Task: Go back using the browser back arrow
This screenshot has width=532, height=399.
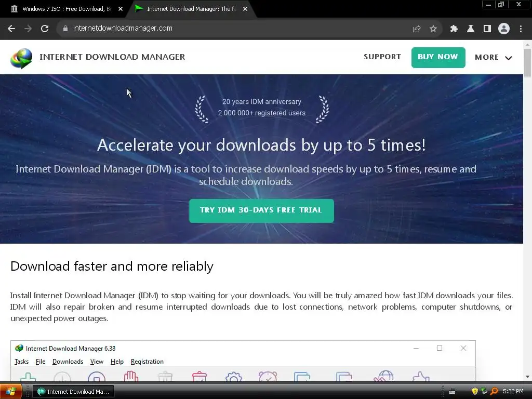Action: point(11,29)
